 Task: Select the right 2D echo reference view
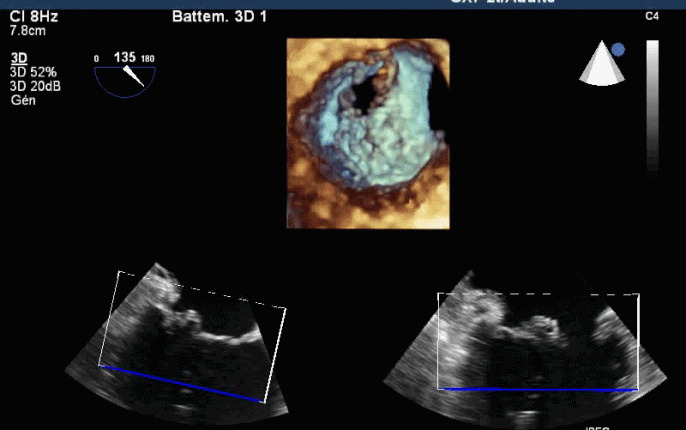[525, 350]
